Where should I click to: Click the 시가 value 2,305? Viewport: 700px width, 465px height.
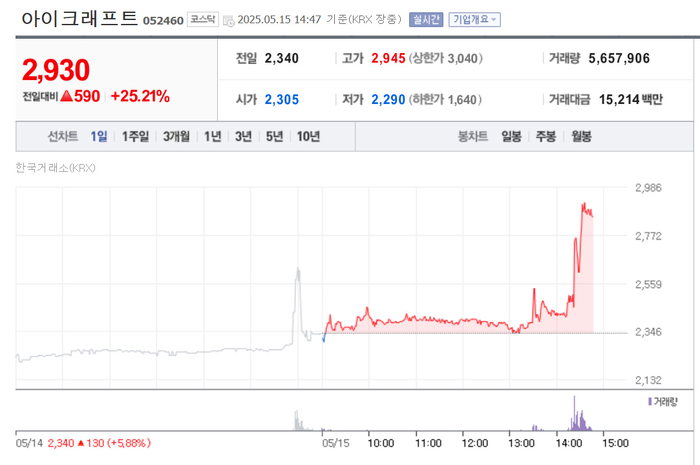[x=282, y=100]
